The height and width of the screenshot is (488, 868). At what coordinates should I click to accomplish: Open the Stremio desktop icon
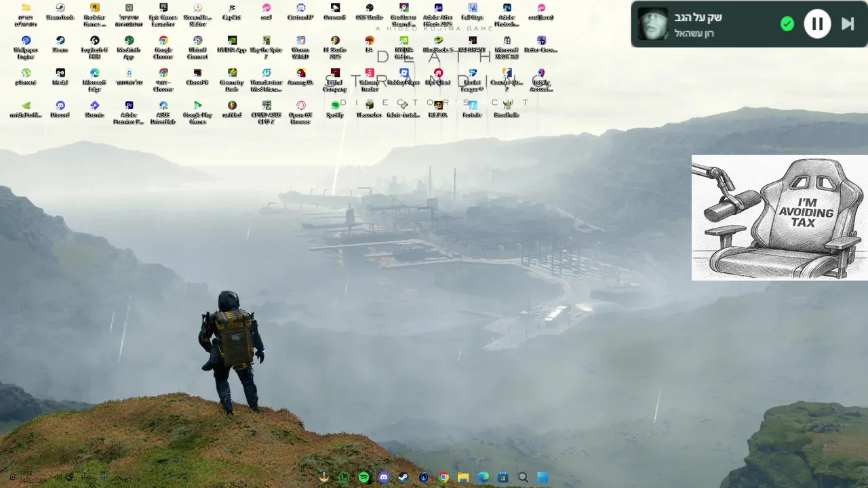click(95, 108)
